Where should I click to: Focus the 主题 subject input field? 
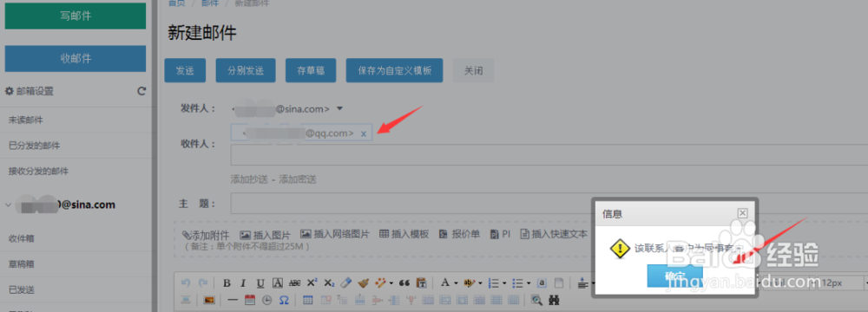(x=549, y=204)
